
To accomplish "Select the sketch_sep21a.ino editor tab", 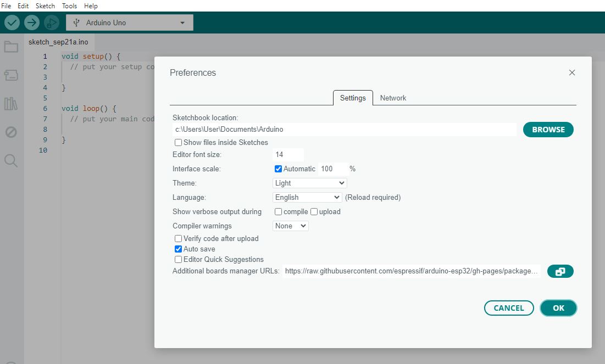I will point(58,42).
